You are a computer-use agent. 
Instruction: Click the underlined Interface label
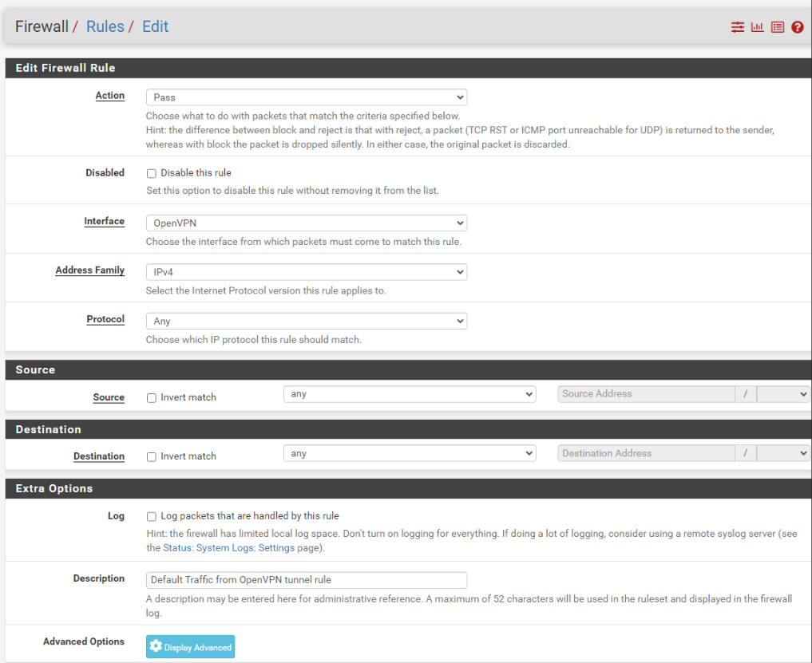(104, 222)
